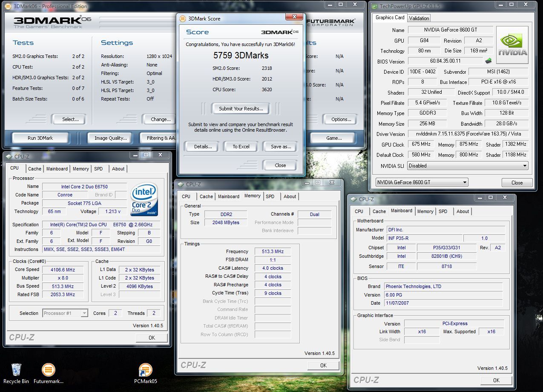Click the Specification field in CPU-Z
The width and height of the screenshot is (543, 392).
101,225
